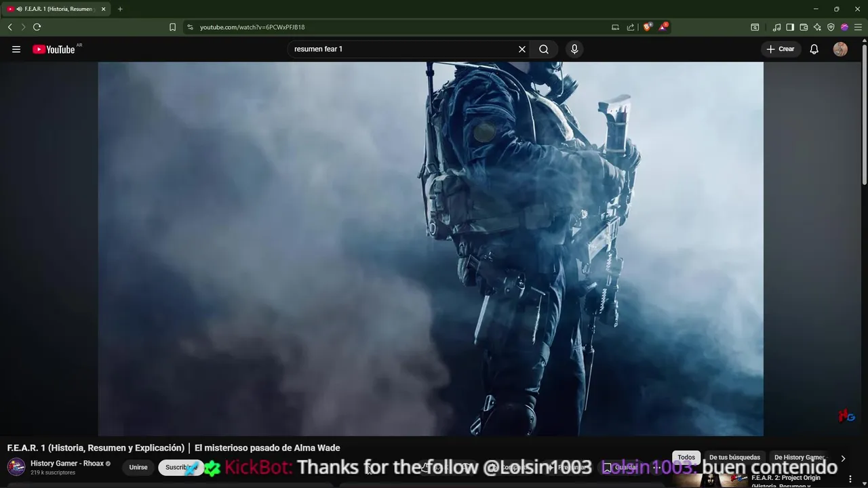Image resolution: width=868 pixels, height=488 pixels.
Task: Click the video player to pause
Action: point(431,249)
